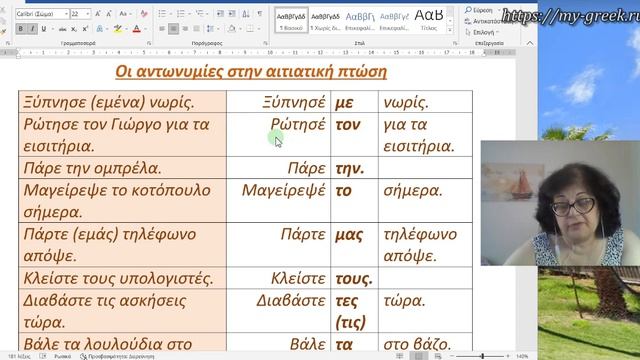The width and height of the screenshot is (640, 360).
Task: Click the numbered list icon
Action: pos(180,14)
